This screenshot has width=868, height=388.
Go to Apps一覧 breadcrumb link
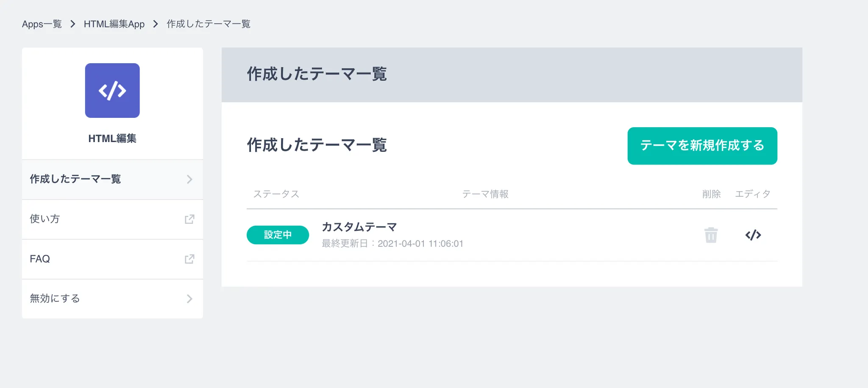click(42, 24)
